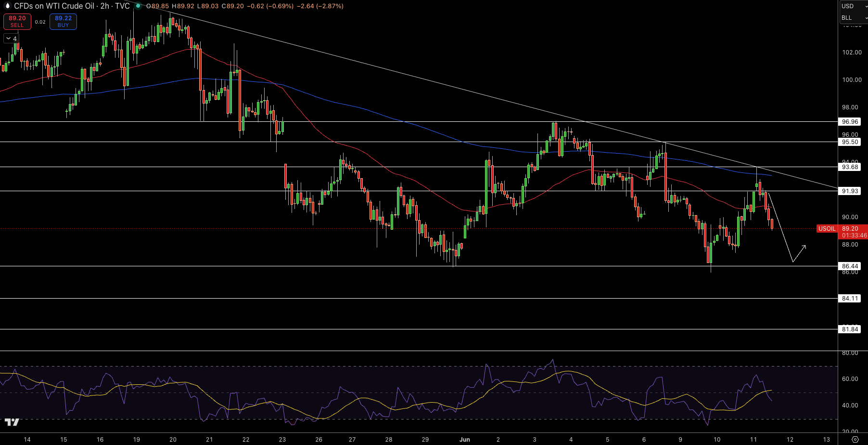Click the 89.20 SELL button
The width and height of the screenshot is (868, 445).
(x=17, y=21)
